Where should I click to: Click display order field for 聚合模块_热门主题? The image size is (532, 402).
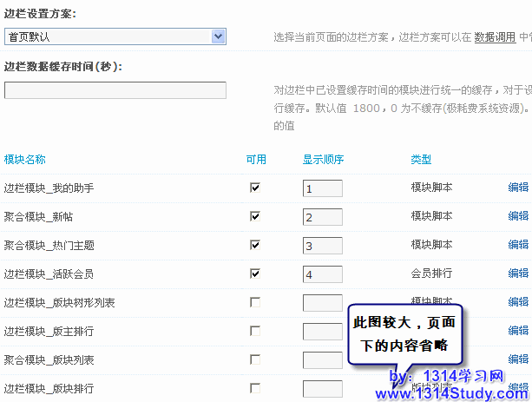322,246
